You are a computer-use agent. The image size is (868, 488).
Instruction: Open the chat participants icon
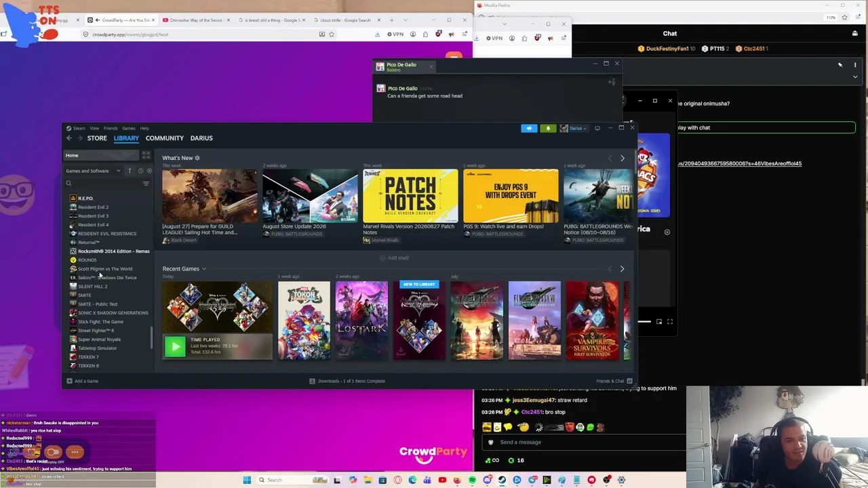[855, 33]
